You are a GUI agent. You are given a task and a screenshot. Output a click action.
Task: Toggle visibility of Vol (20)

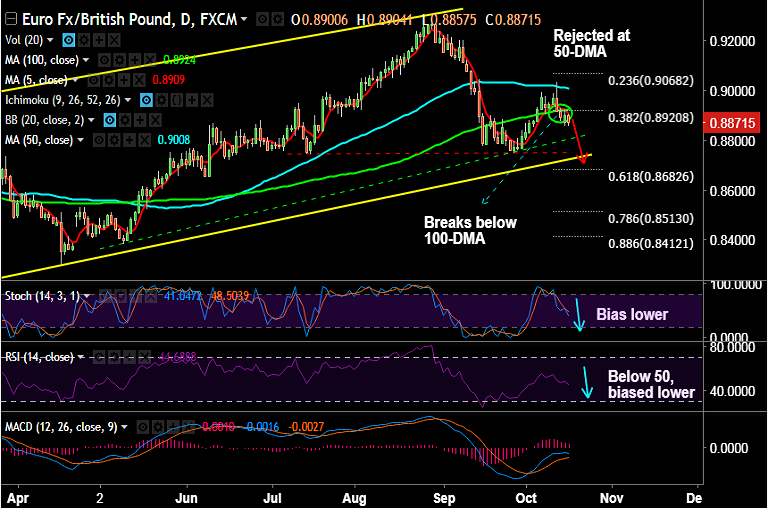pyautogui.click(x=69, y=40)
